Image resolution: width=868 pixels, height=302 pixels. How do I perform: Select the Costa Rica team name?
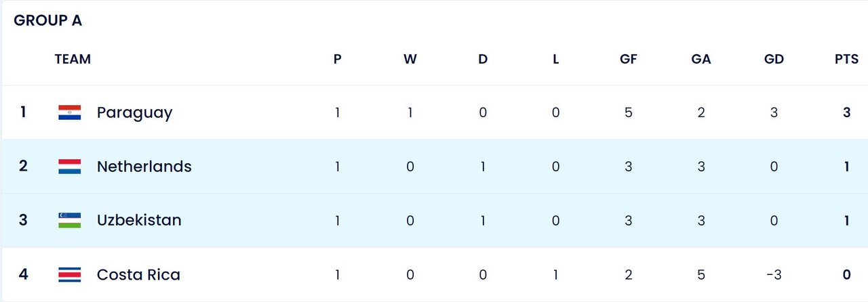coord(138,274)
